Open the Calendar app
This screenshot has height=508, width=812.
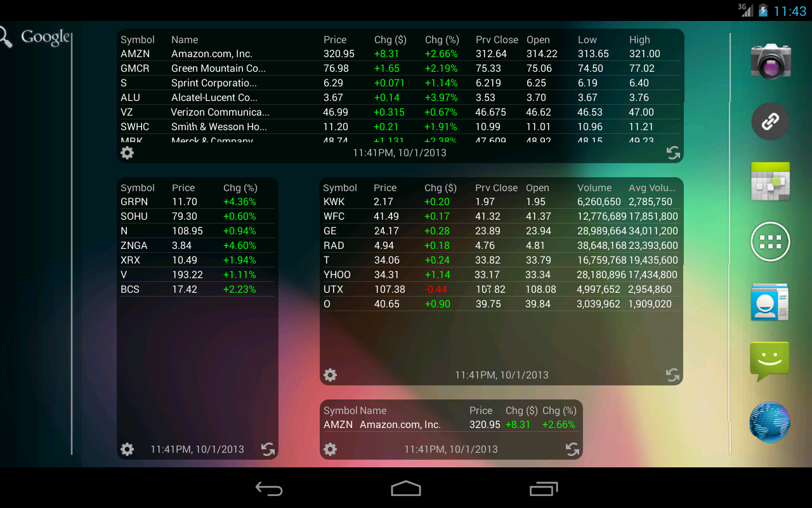(x=770, y=182)
